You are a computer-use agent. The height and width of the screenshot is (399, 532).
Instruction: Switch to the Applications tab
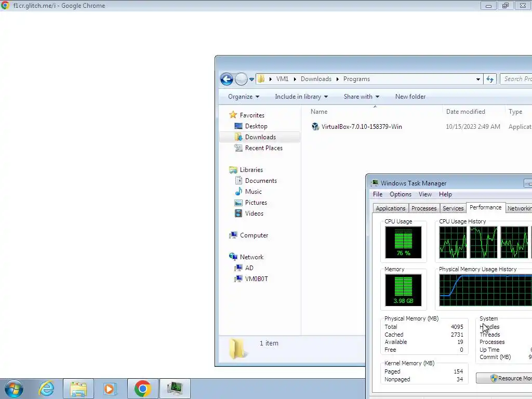pyautogui.click(x=391, y=208)
